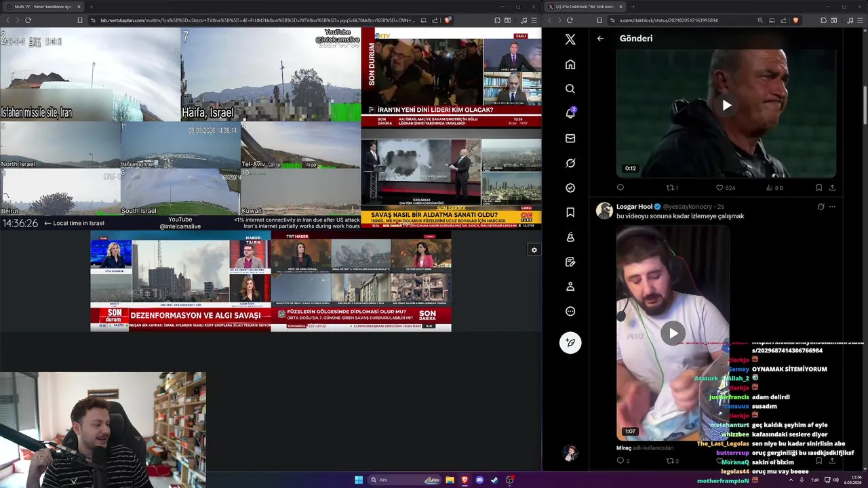Viewport: 868px width, 488px height.
Task: Show hidden tray icons chevron
Action: point(791,480)
